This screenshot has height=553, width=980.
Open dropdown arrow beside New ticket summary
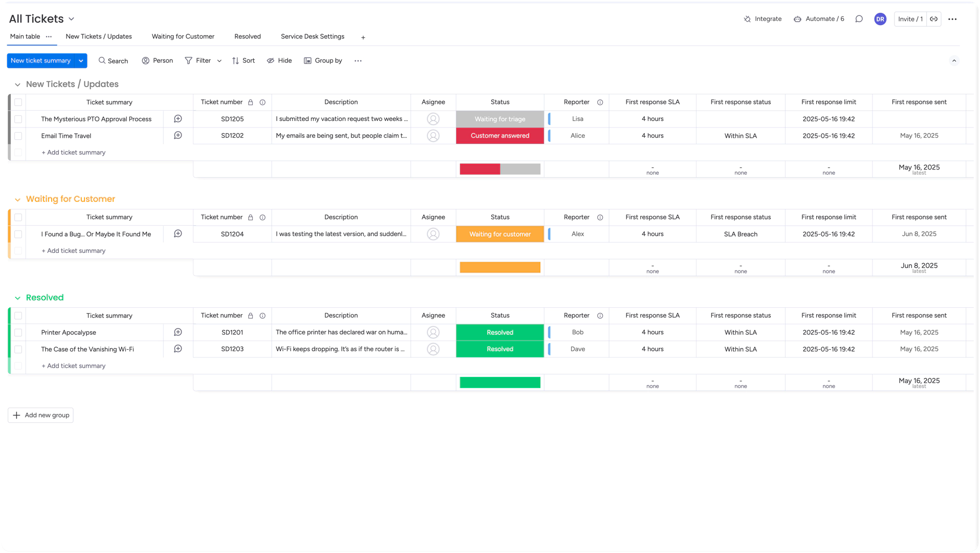click(x=81, y=60)
